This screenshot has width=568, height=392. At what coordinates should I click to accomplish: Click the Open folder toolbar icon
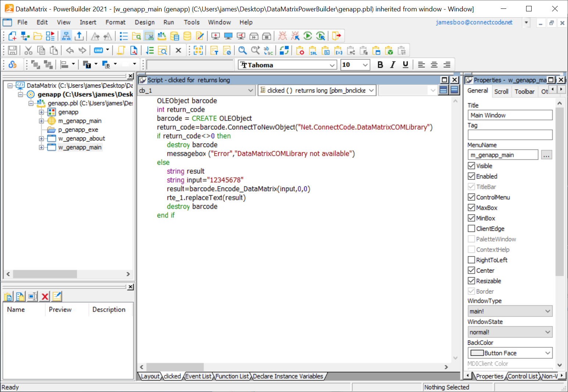tap(37, 36)
